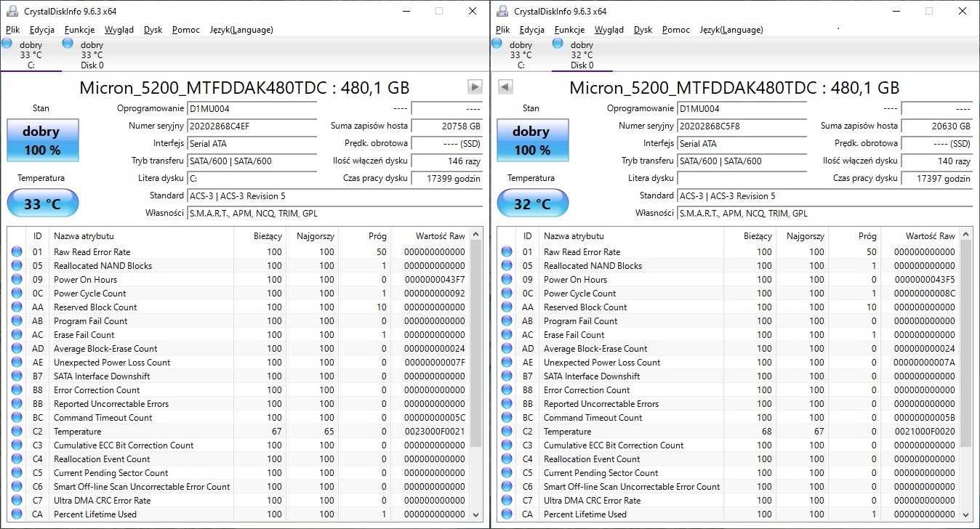Viewport: 980px width, 529px height.
Task: Click status orb for Percent Lifetime Used, left window
Action: 17,514
